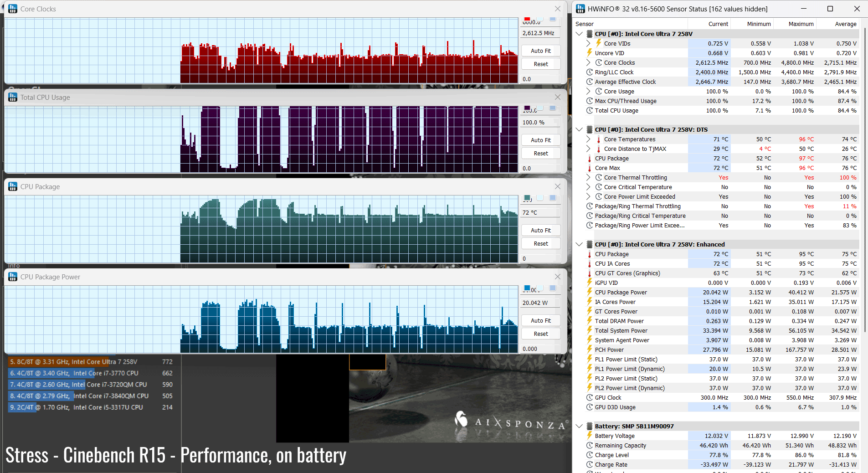Select the lightning icon beside IA Cores Power
The image size is (868, 473).
click(590, 302)
